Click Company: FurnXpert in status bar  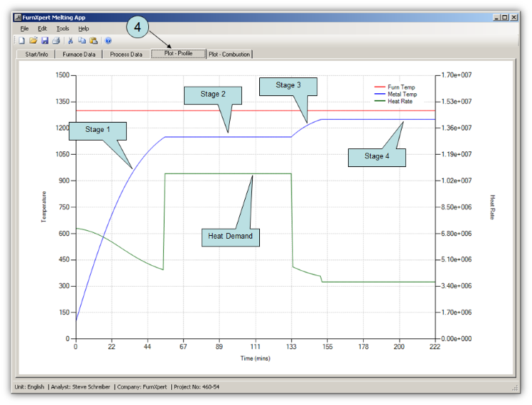142,386
